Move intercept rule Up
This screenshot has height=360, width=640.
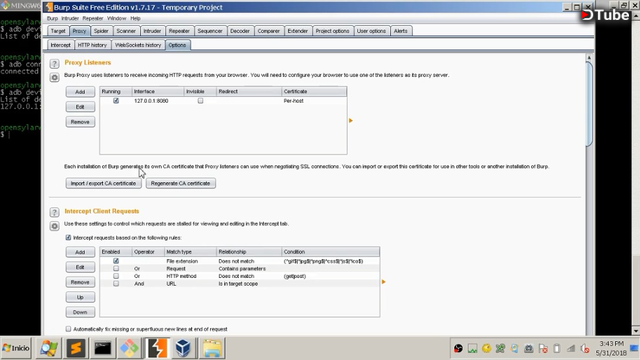(80, 297)
